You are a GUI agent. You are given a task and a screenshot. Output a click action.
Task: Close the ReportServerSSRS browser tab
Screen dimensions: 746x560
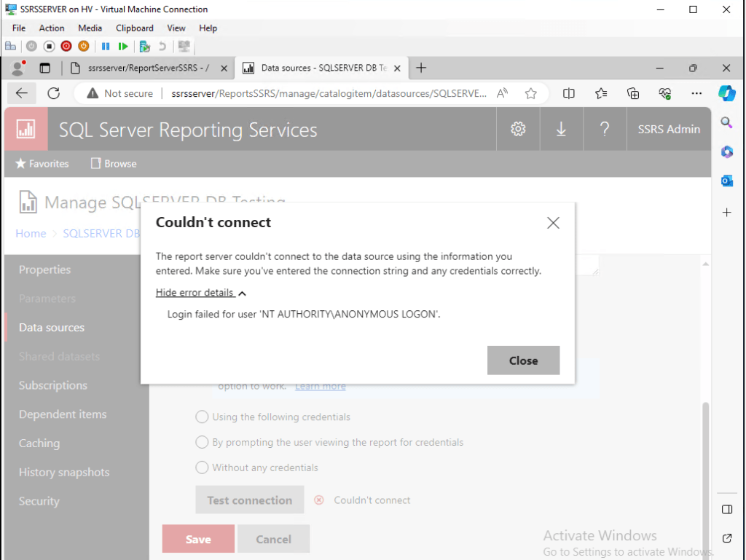[x=224, y=68]
